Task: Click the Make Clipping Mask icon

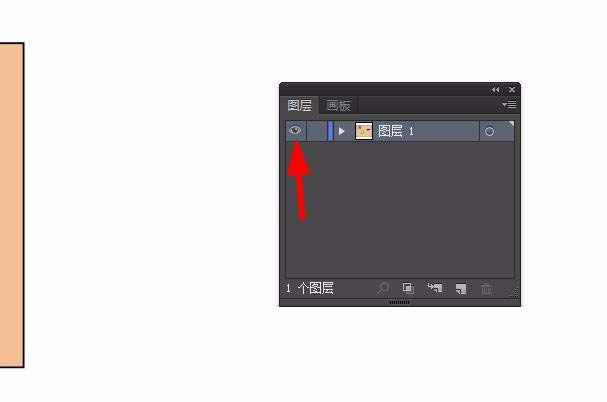Action: click(408, 288)
